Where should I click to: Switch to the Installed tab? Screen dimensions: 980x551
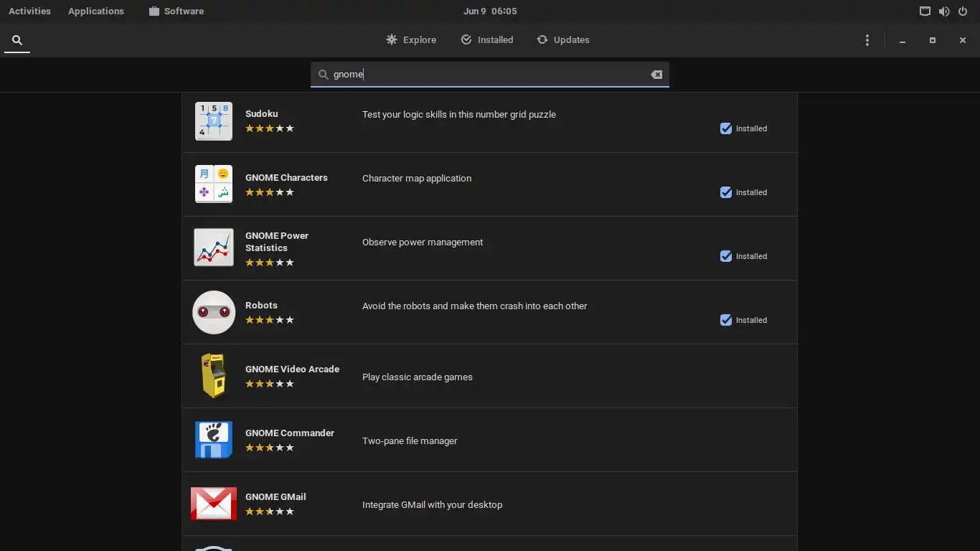(487, 40)
